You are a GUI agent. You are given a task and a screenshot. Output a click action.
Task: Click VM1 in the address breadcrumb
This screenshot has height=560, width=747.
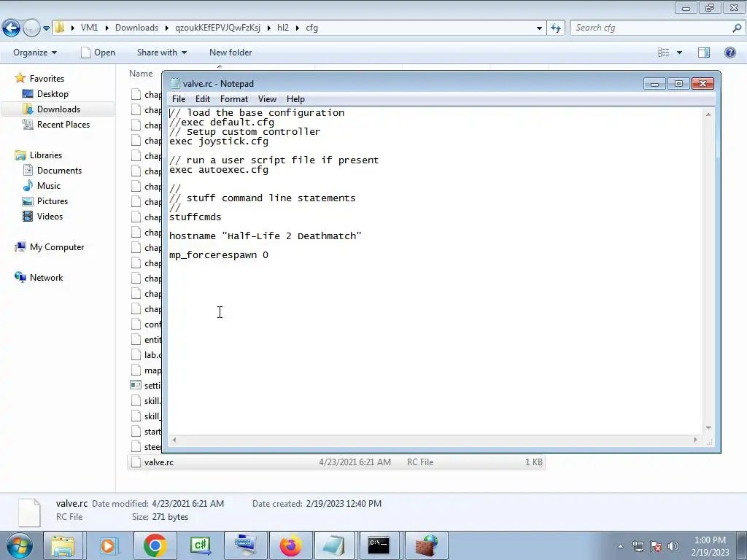[89, 28]
